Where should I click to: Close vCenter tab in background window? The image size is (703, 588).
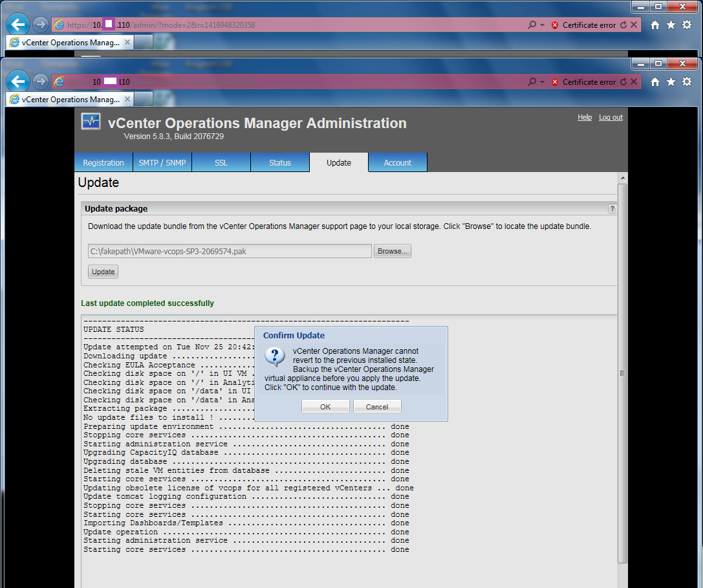point(127,42)
